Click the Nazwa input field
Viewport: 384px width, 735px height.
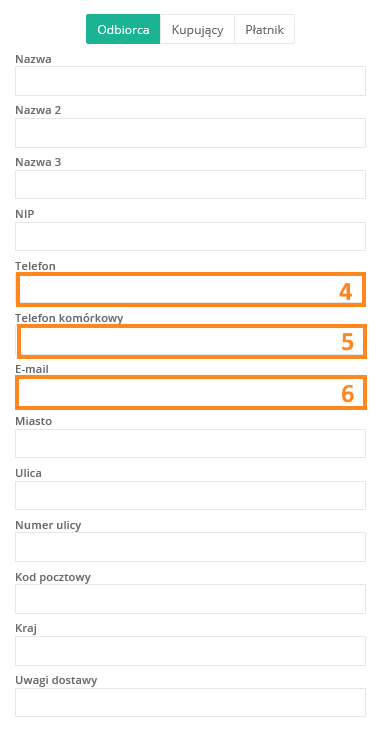(190, 81)
